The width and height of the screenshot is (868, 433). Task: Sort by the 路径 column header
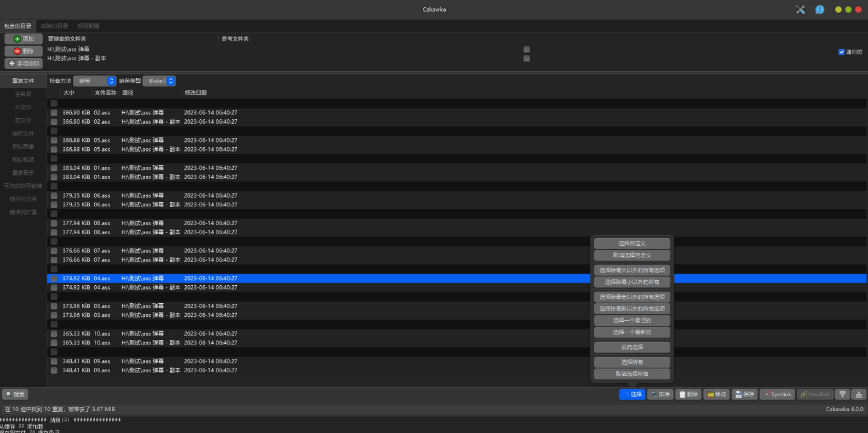pyautogui.click(x=128, y=93)
